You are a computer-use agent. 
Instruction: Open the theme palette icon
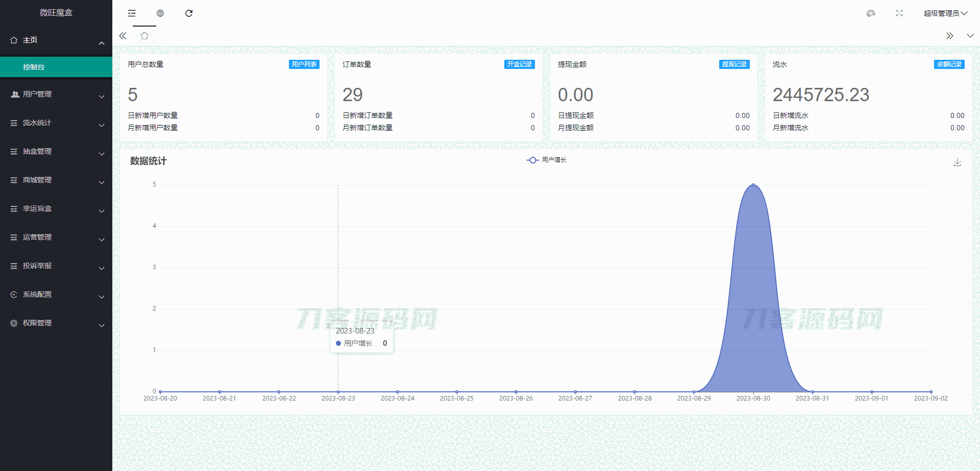click(871, 13)
